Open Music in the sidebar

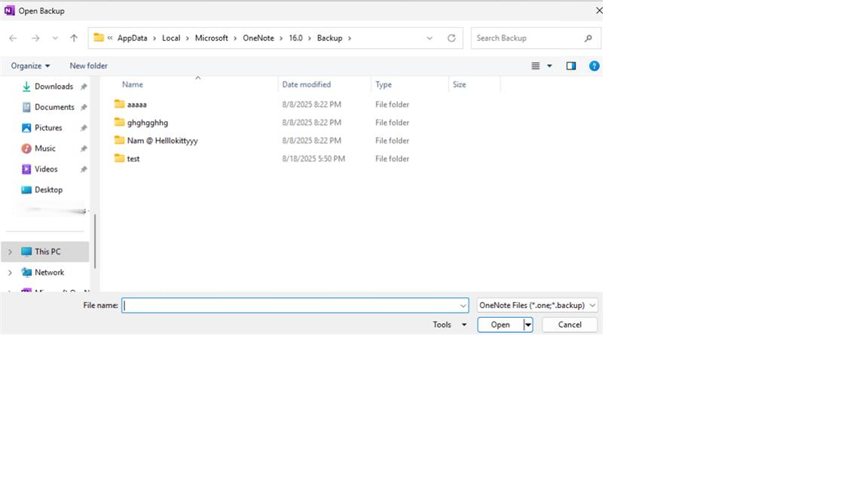pos(45,148)
